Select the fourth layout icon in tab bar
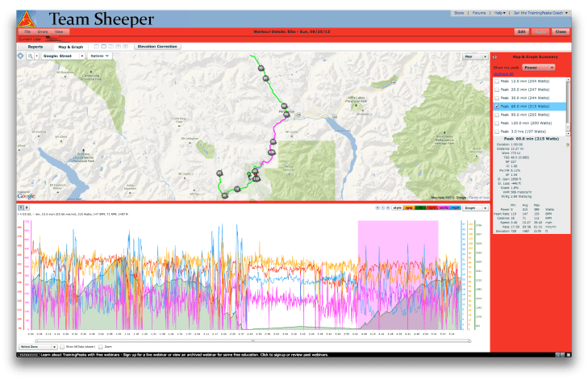 pos(118,47)
